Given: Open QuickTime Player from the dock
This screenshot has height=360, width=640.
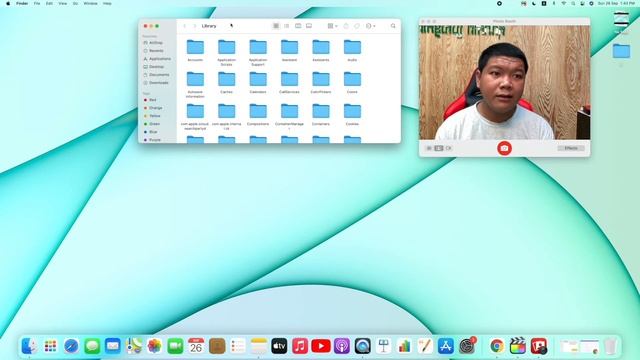Looking at the screenshot, I should click(362, 346).
